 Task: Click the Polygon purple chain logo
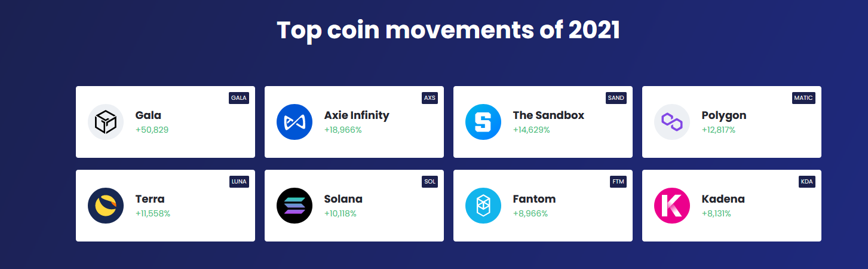pyautogui.click(x=672, y=122)
